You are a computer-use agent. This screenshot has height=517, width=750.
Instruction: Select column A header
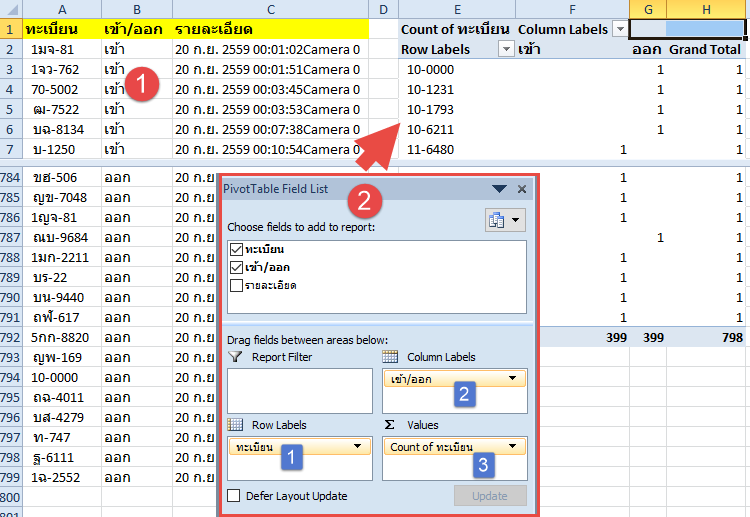62,9
